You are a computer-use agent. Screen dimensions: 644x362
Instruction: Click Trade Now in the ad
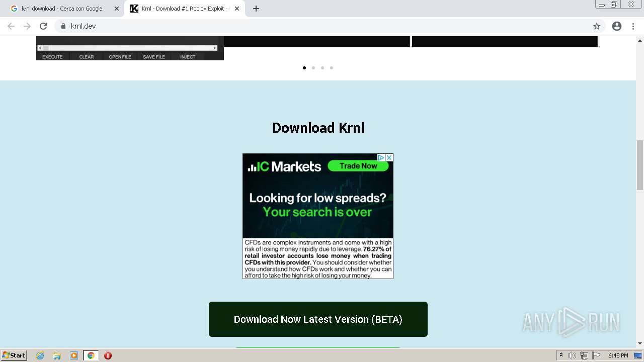[x=358, y=166]
